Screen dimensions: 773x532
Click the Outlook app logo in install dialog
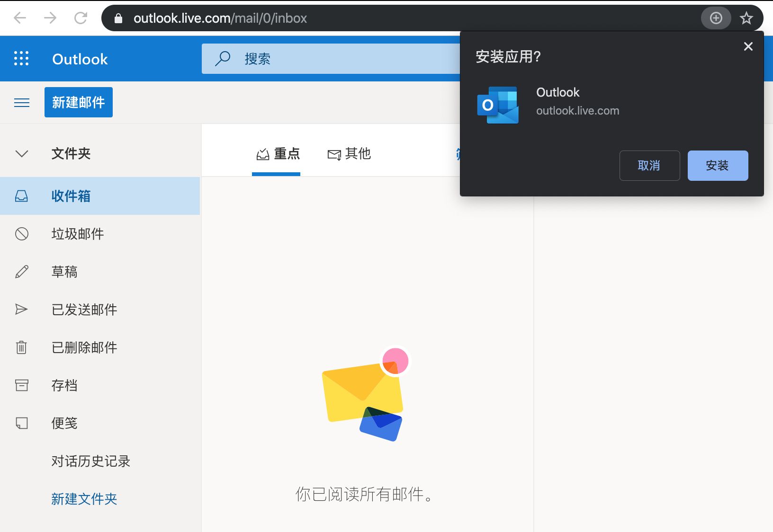click(498, 105)
